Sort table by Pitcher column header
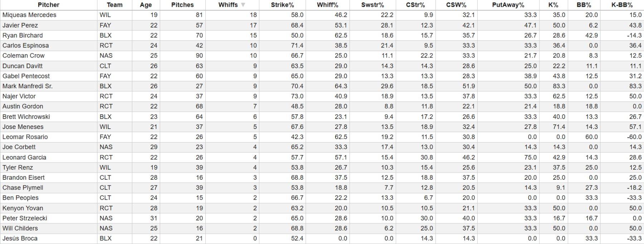 point(49,5)
